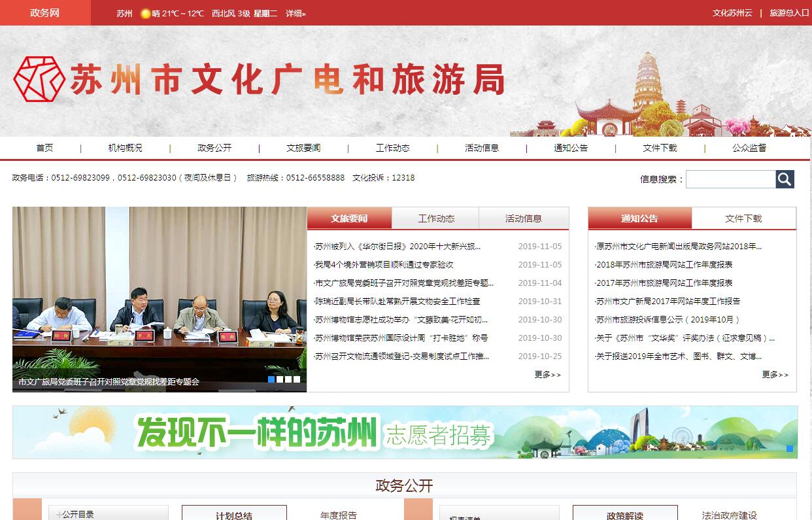The width and height of the screenshot is (812, 520).
Task: Open the 文化苏州云 link in top bar
Action: [732, 13]
